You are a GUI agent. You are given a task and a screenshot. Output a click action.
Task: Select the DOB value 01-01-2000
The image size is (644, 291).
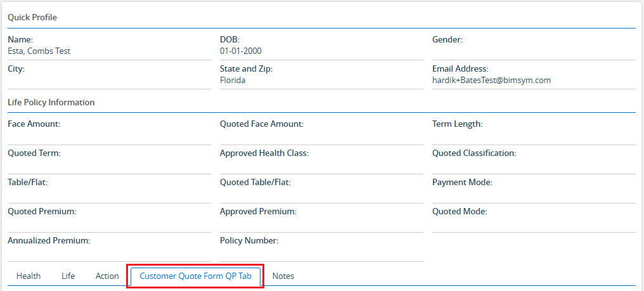pyautogui.click(x=241, y=51)
